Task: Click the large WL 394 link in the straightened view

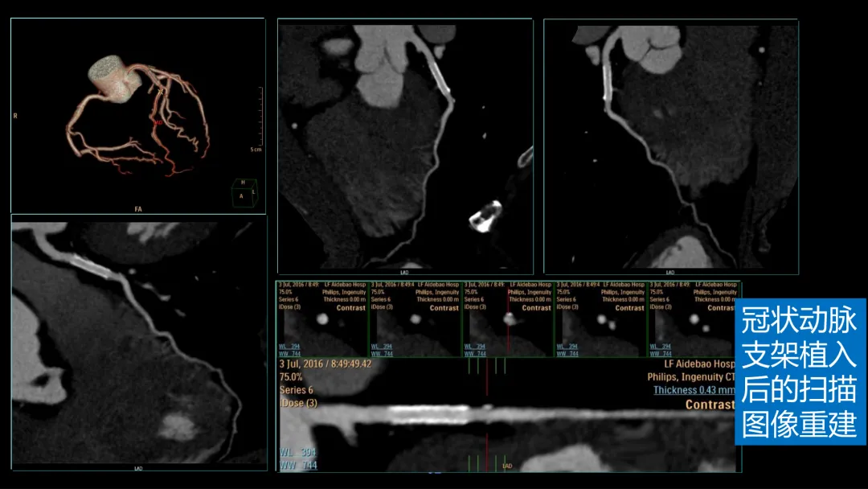Action: pos(298,453)
